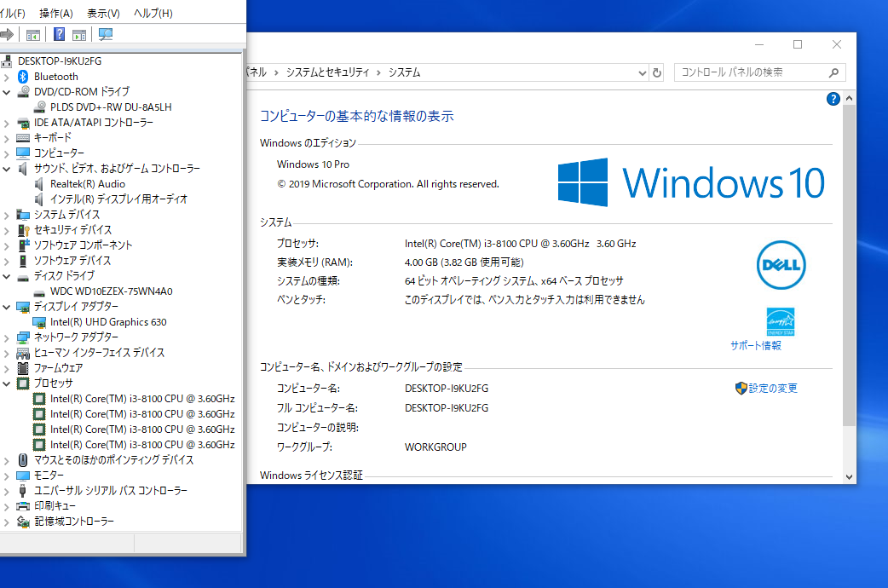This screenshot has height=588, width=888.
Task: Click System window scrollbar down arrow
Action: click(848, 477)
